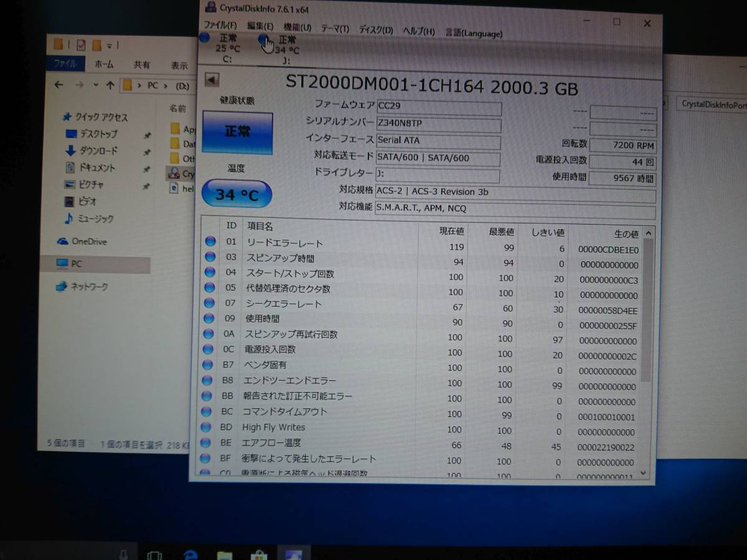Click status orb for High Fly Writes row
This screenshot has width=747, height=560.
click(x=207, y=427)
